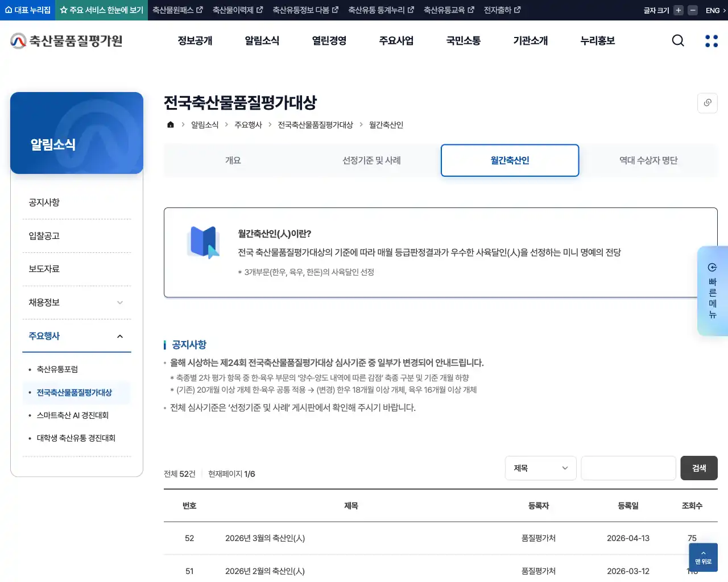The image size is (728, 582).
Task: Open the 정보공개 navigation menu
Action: [195, 40]
